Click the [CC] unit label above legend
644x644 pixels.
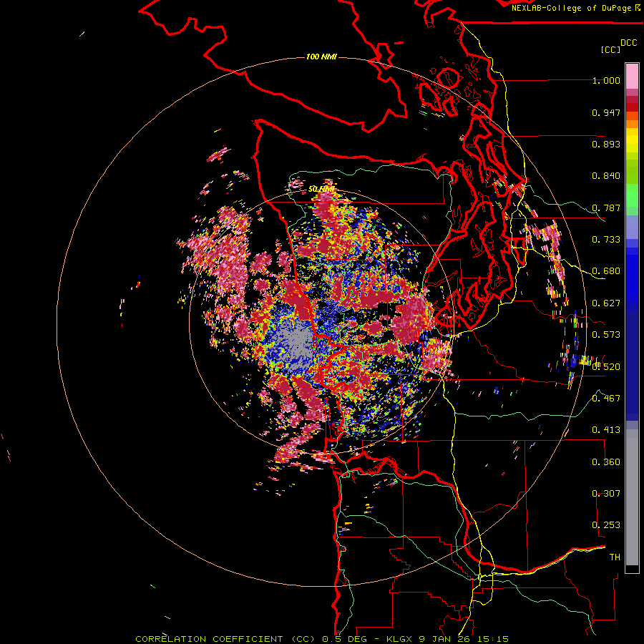pos(610,49)
